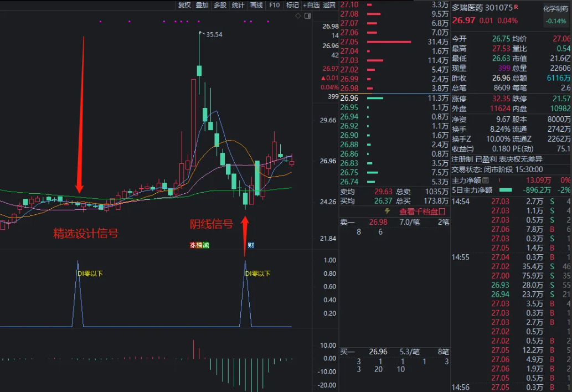Open F10 company information
The width and height of the screenshot is (572, 392).
pyautogui.click(x=274, y=5)
